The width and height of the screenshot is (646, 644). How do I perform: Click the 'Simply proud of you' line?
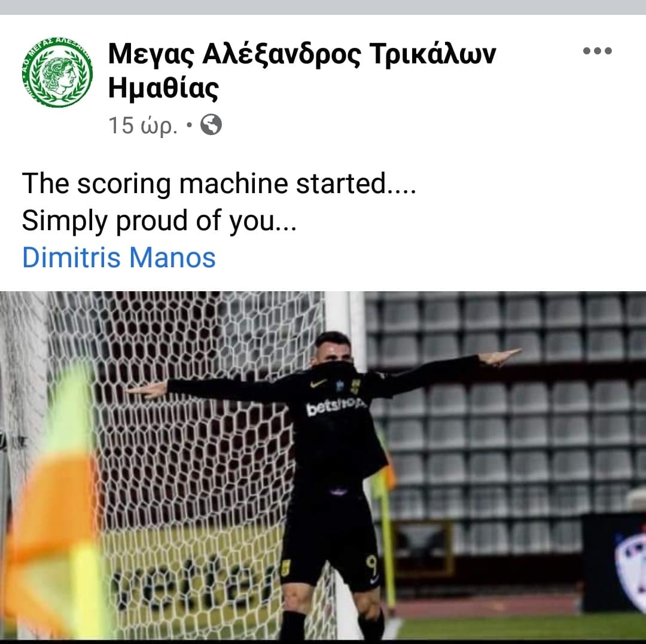pyautogui.click(x=159, y=221)
